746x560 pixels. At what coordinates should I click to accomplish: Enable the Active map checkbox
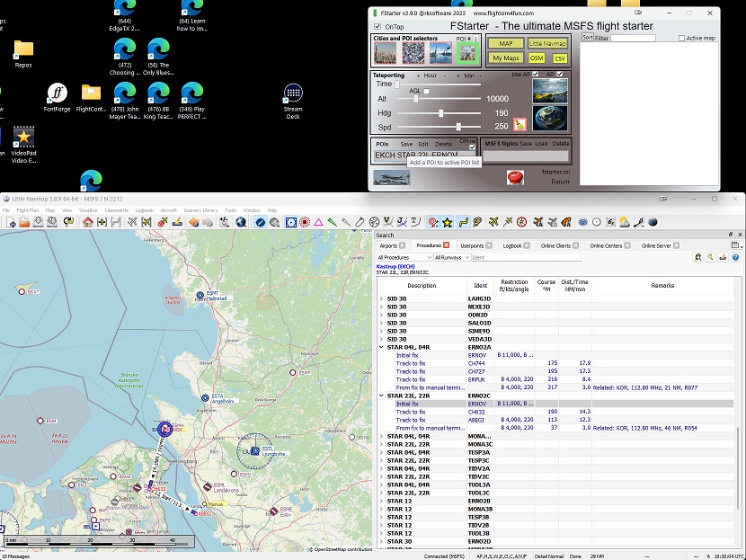pos(682,39)
